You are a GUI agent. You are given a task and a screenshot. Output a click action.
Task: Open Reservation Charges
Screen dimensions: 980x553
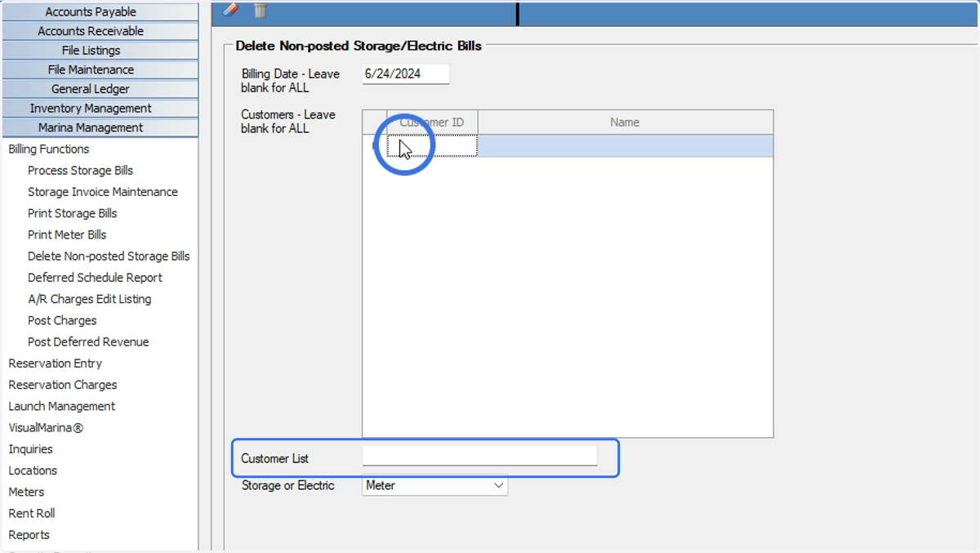click(x=63, y=385)
